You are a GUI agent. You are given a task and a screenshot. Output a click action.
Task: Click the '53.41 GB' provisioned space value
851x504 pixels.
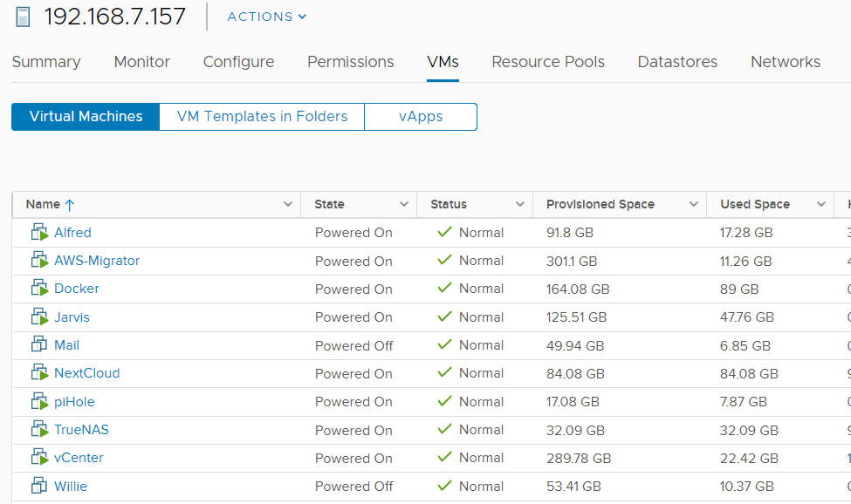(x=573, y=487)
